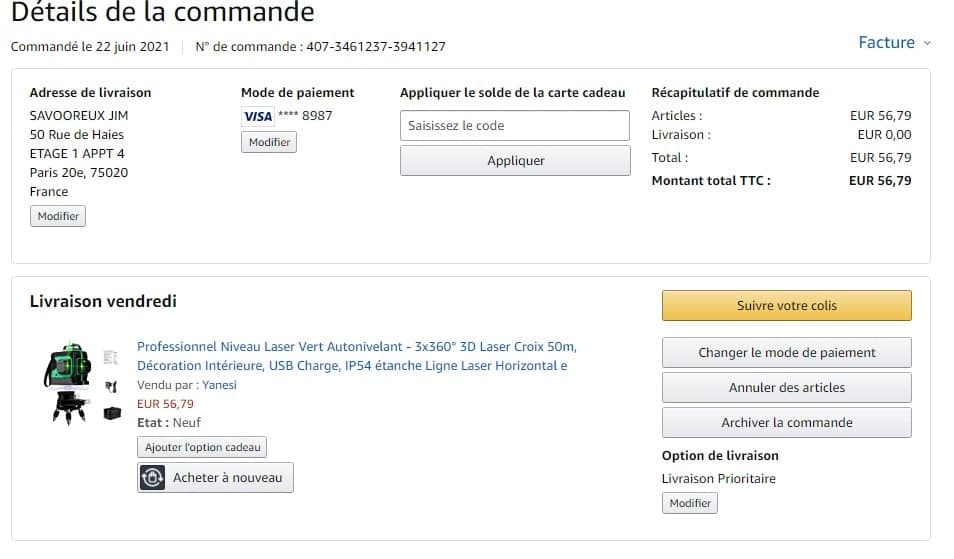Archive the order with Archiver la commande
Image resolution: width=954 pixels, height=559 pixels.
click(x=786, y=422)
